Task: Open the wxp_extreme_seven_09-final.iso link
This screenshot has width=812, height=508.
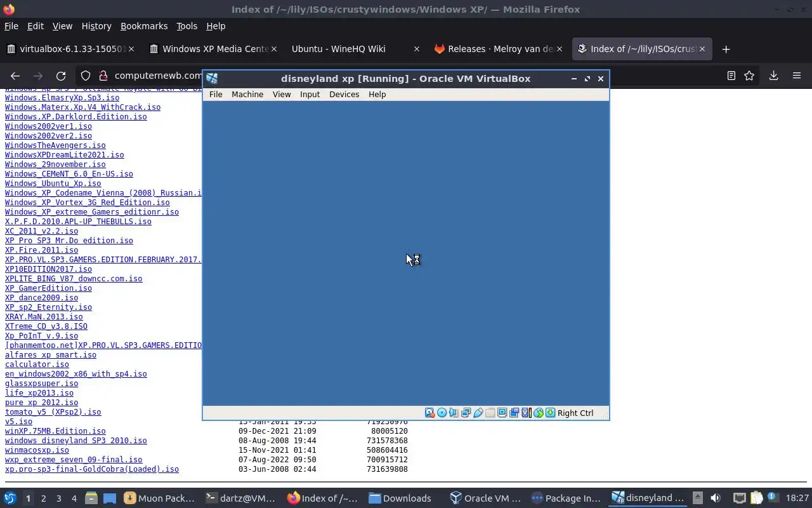Action: click(74, 460)
